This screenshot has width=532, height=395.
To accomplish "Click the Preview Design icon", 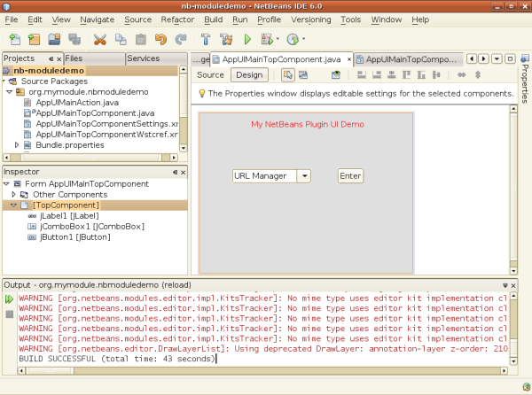I will click(335, 75).
